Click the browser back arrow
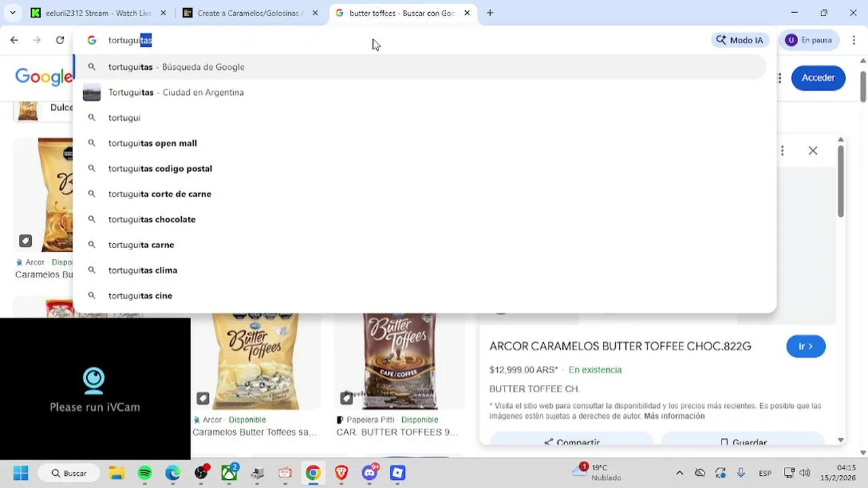The width and height of the screenshot is (868, 488). pos(14,40)
